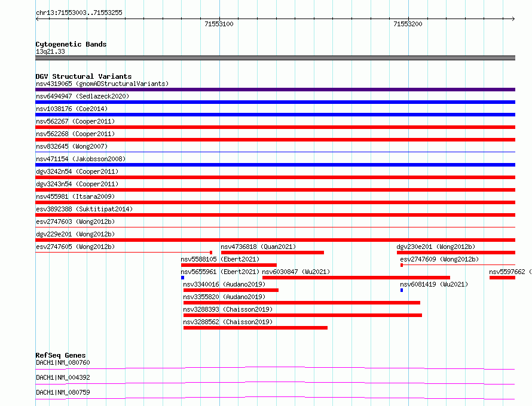This screenshot has height=406, width=532.
Task: Open nsv3340016 (Audano2019) variant
Action: click(224, 284)
